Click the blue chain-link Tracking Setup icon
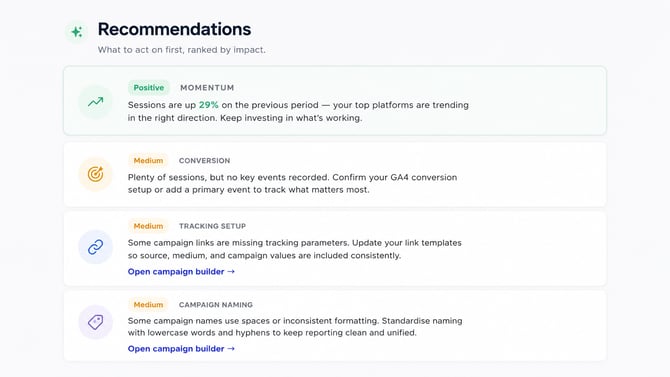 [x=95, y=247]
